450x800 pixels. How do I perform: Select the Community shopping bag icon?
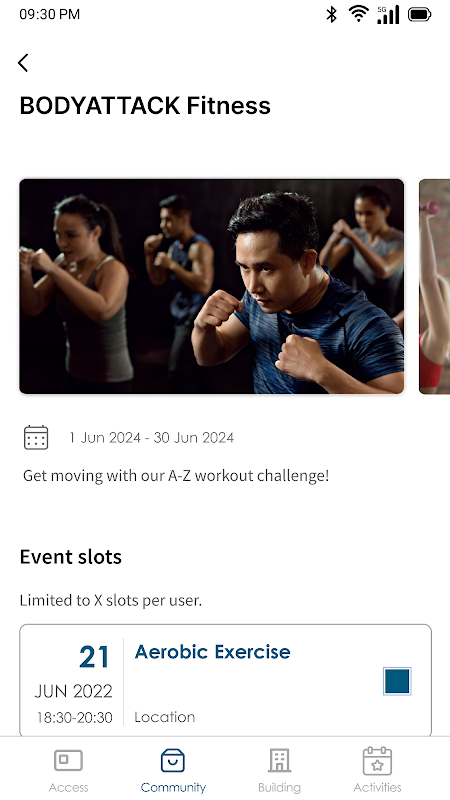[173, 760]
